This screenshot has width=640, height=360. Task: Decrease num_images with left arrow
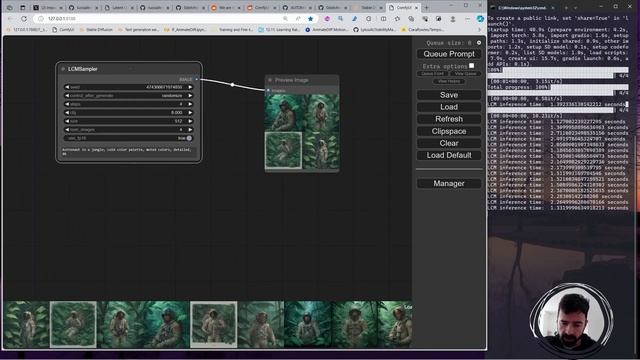pos(67,129)
